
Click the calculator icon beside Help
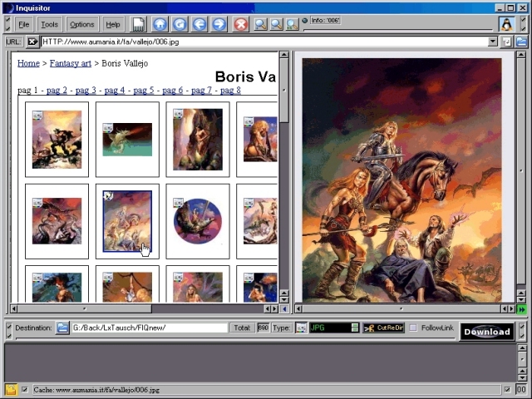click(139, 24)
